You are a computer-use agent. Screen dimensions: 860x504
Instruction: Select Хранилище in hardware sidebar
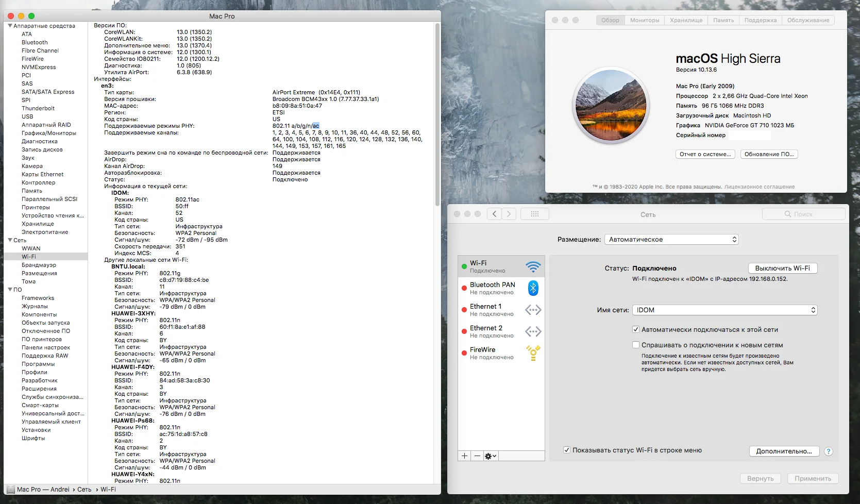38,224
